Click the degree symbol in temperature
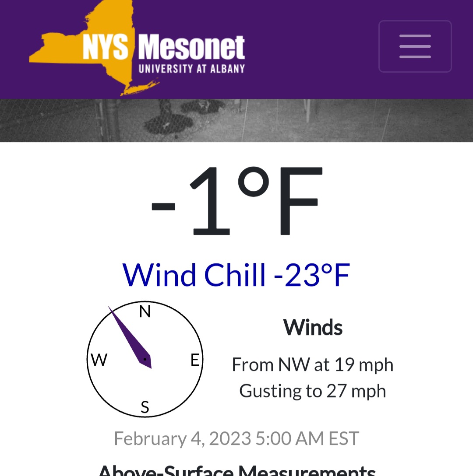Viewport: 473px width, 476px height. 254,182
